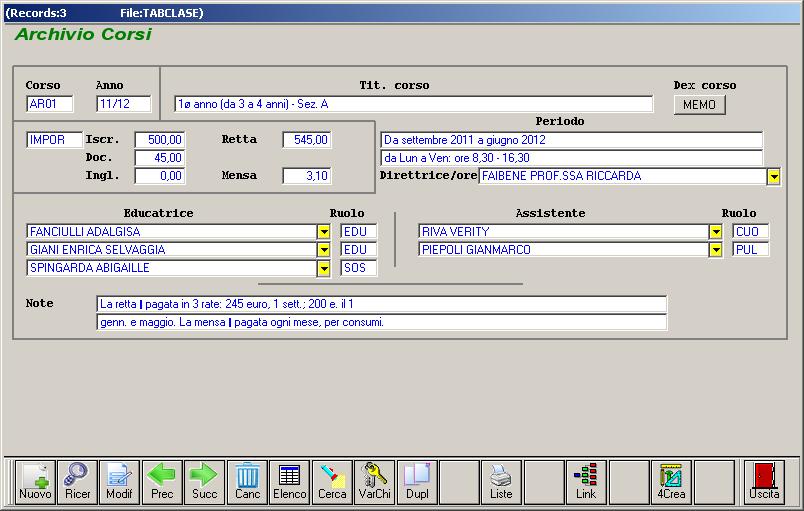Duplicate the record with Dupl
This screenshot has width=804, height=511.
[417, 482]
